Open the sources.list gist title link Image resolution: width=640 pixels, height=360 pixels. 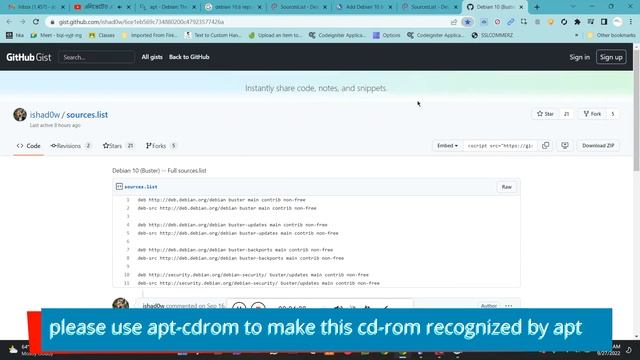click(87, 115)
